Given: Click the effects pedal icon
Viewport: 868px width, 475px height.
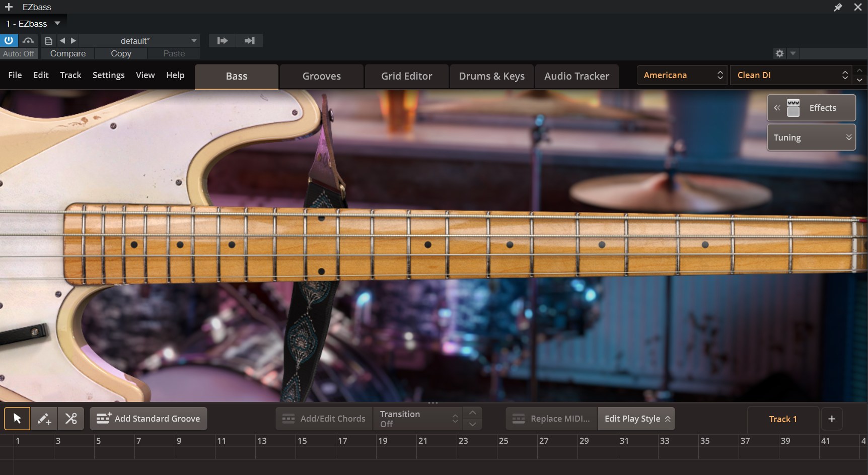Looking at the screenshot, I should pyautogui.click(x=793, y=108).
